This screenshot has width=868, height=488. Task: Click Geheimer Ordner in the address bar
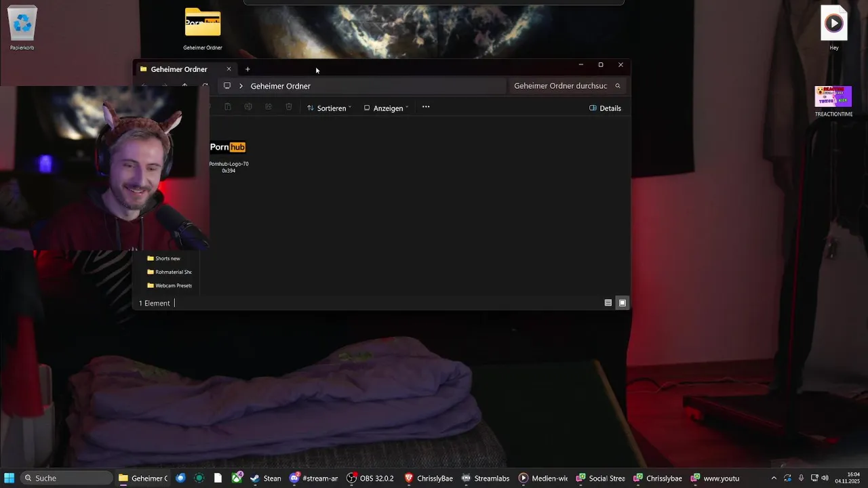coord(281,86)
